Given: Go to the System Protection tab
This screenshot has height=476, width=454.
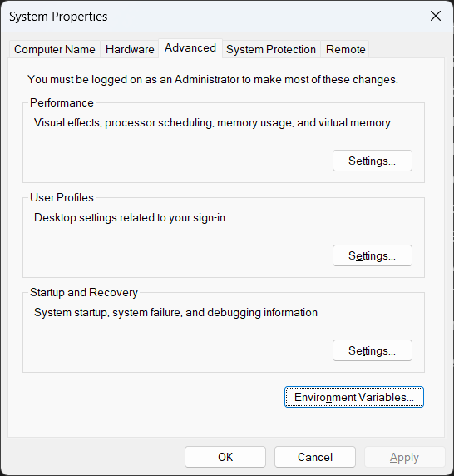Looking at the screenshot, I should tap(271, 49).
